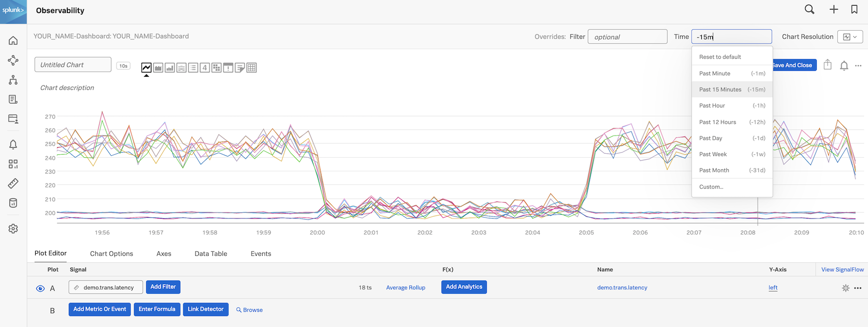Click the Add Analytics button
Screen dimensions: 868x327
coord(464,287)
